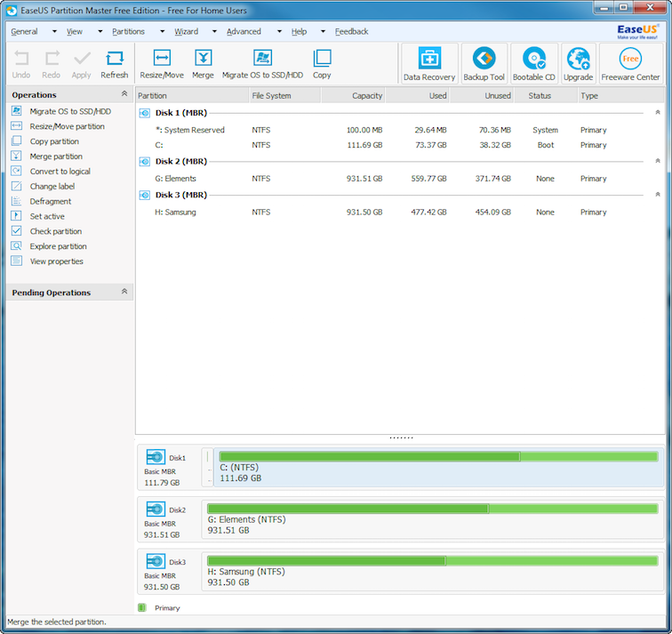Image resolution: width=672 pixels, height=634 pixels.
Task: Click the Undo toolbar icon
Action: (21, 65)
